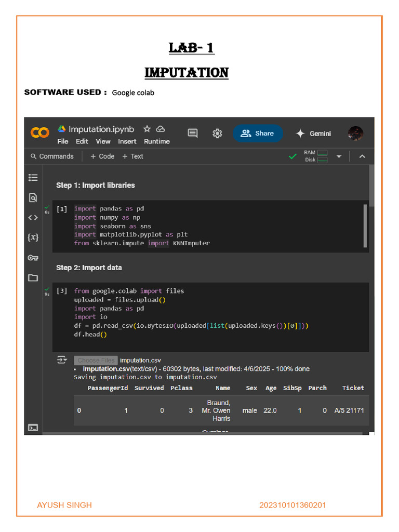Open the table of contents sidebar icon

(x=33, y=178)
